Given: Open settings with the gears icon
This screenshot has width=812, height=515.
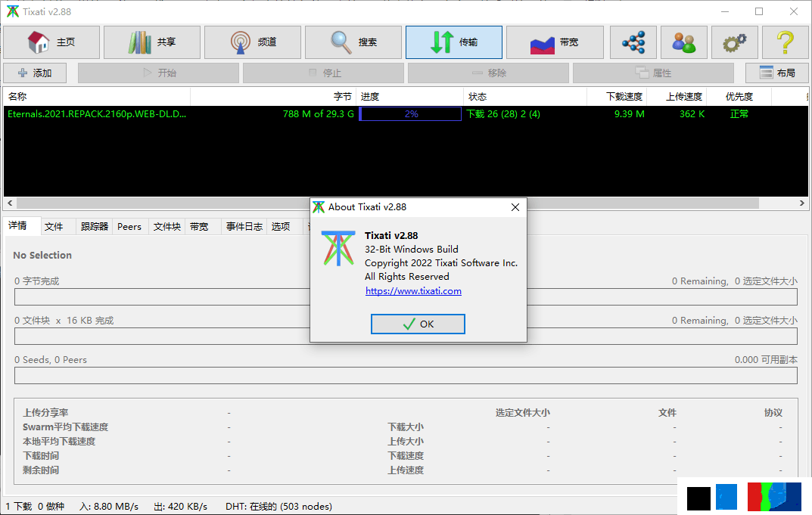Looking at the screenshot, I should click(734, 42).
